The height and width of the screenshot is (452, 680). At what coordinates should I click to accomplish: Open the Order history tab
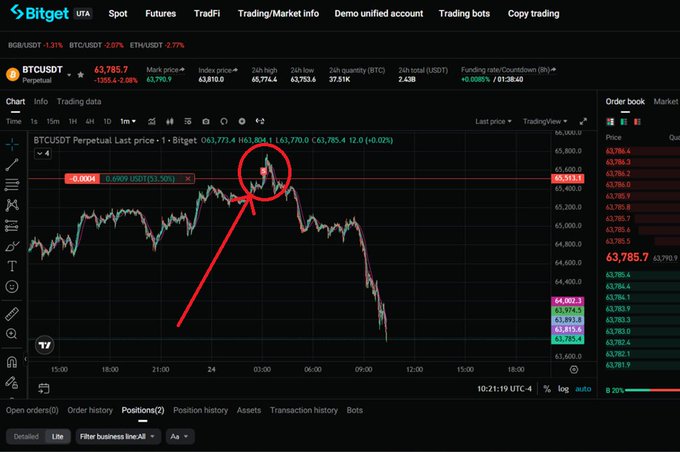coord(90,410)
